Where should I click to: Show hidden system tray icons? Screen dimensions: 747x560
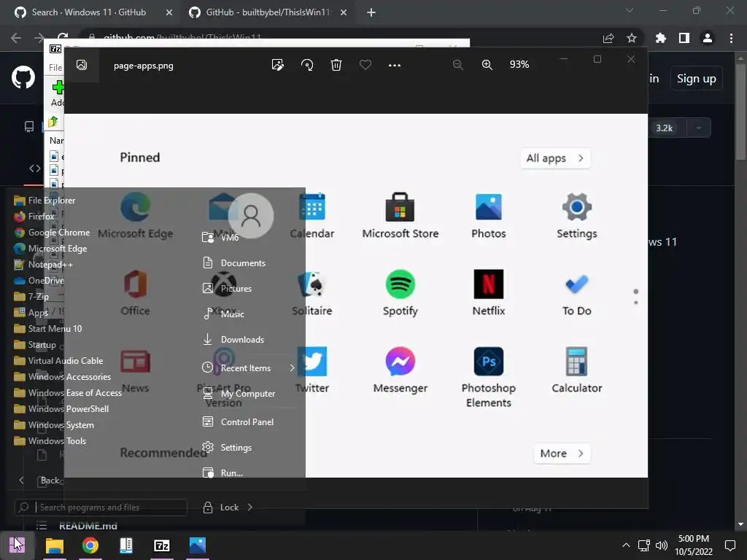[626, 545]
